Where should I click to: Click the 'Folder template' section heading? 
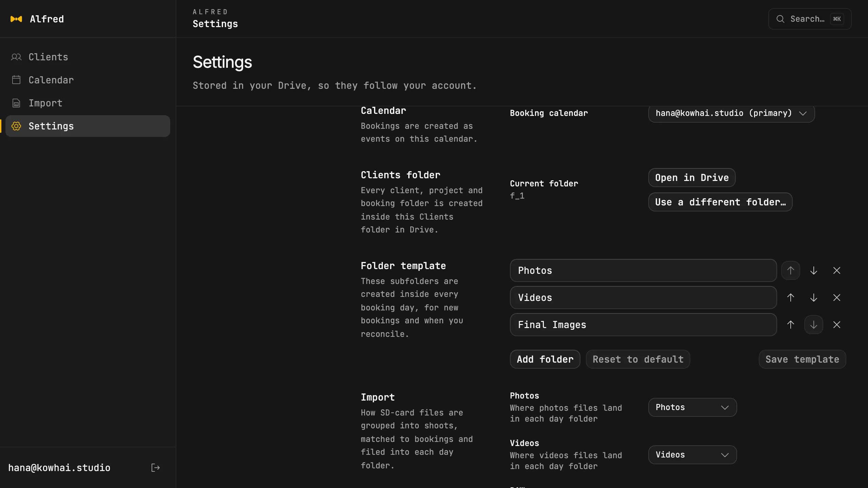click(403, 266)
